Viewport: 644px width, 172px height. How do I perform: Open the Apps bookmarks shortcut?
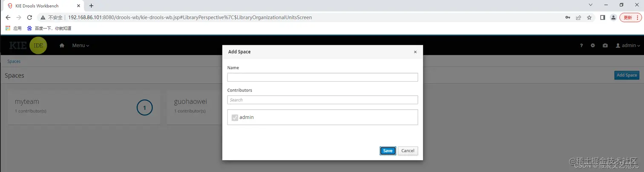(14, 29)
